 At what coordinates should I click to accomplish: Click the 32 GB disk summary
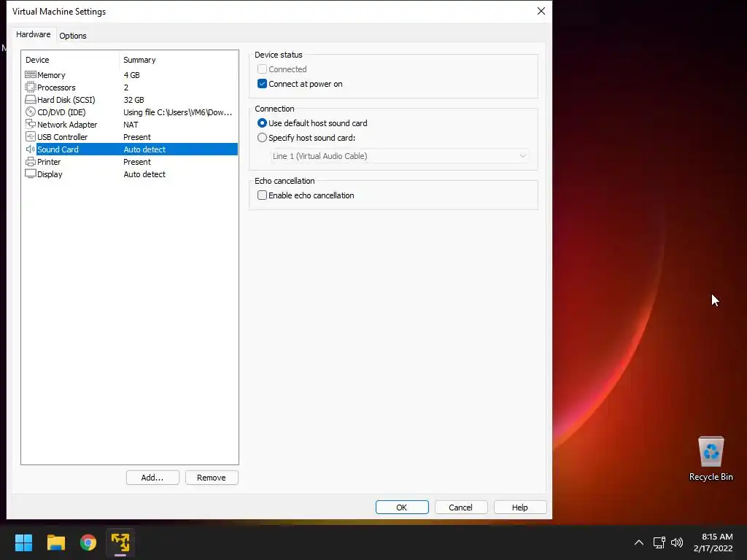point(134,100)
